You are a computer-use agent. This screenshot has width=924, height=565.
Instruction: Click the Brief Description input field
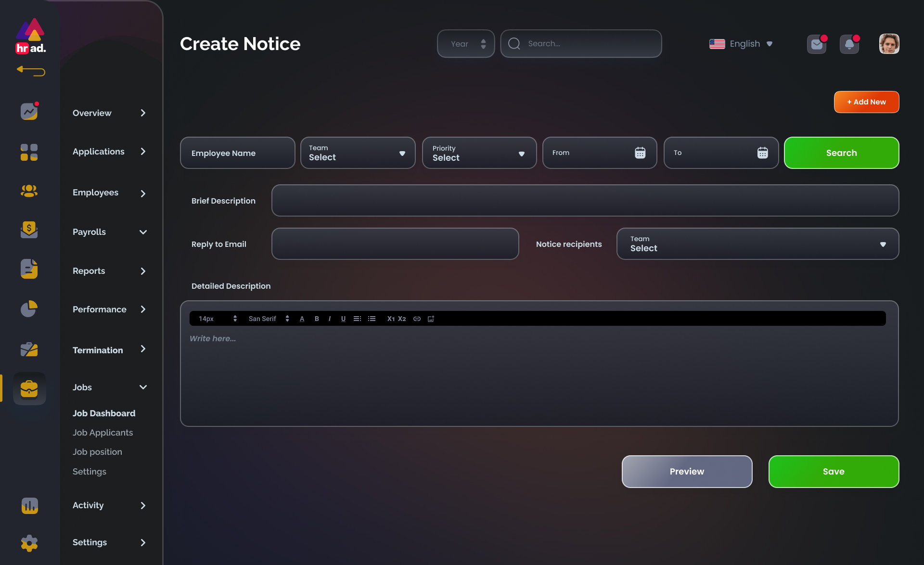[x=585, y=201]
